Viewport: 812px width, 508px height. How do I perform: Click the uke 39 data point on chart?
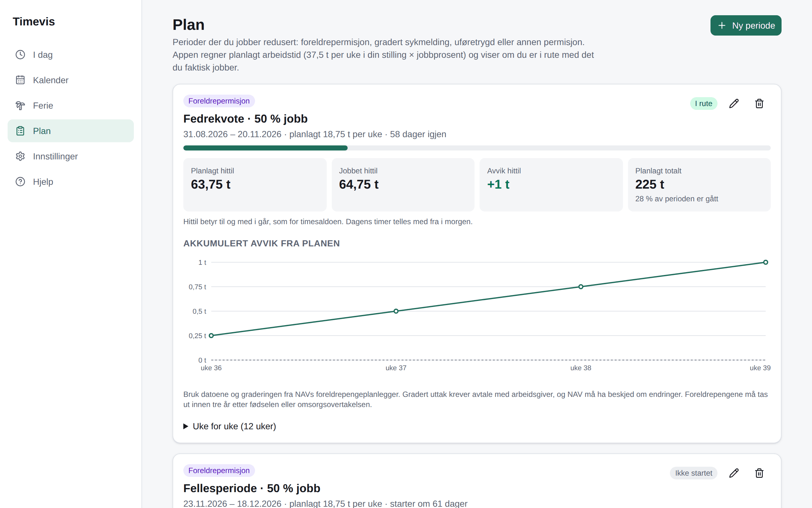[766, 262]
